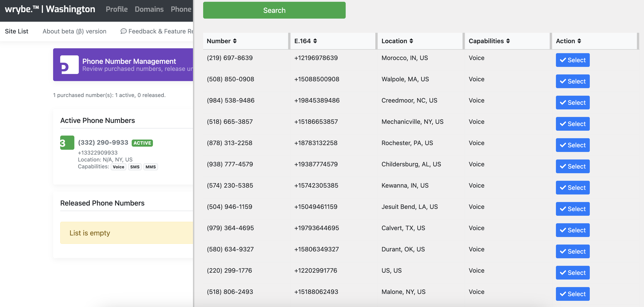
Task: Click the ACTIVE status badge next to (332) 290-9933
Action: [x=142, y=143]
